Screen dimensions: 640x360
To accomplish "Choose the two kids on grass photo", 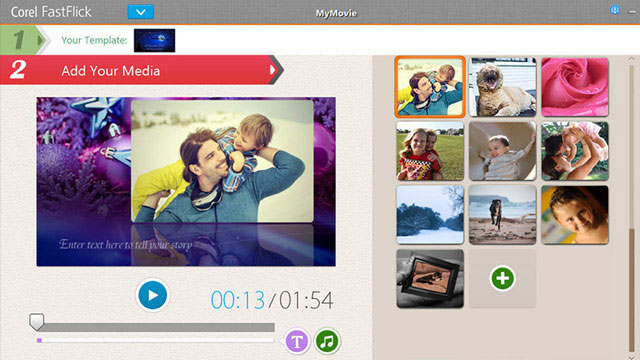I will [430, 151].
